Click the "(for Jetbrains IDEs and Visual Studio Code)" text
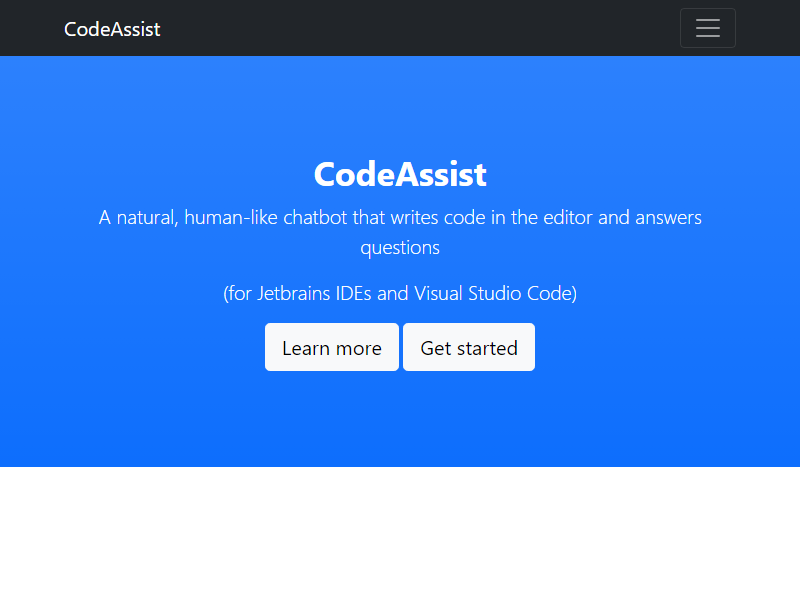The image size is (800, 600). pos(400,293)
